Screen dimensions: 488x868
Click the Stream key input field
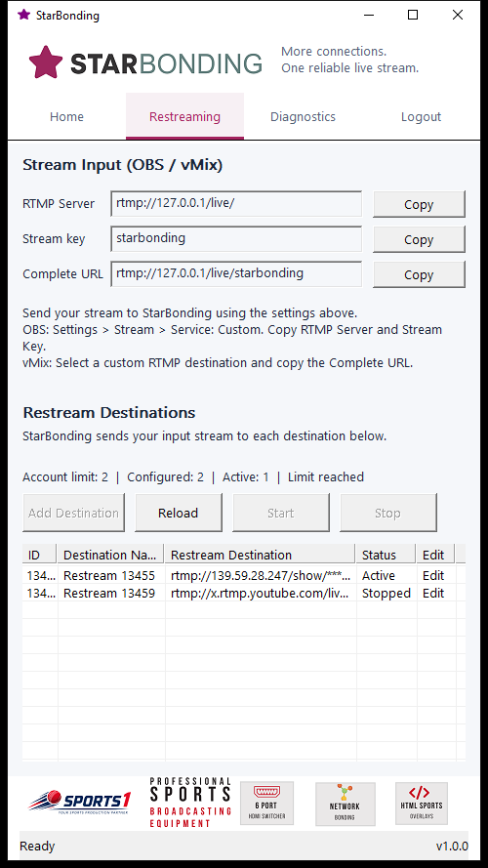pos(236,239)
